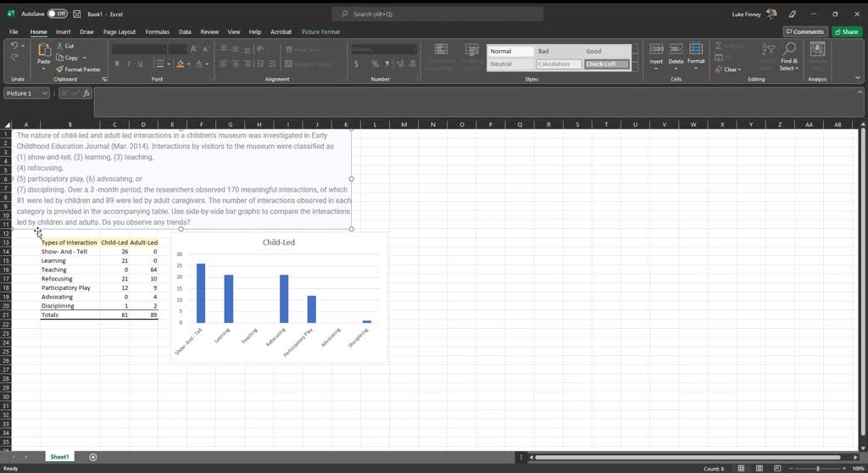Apply the Percent Style format
The image size is (868, 473).
(x=375, y=64)
